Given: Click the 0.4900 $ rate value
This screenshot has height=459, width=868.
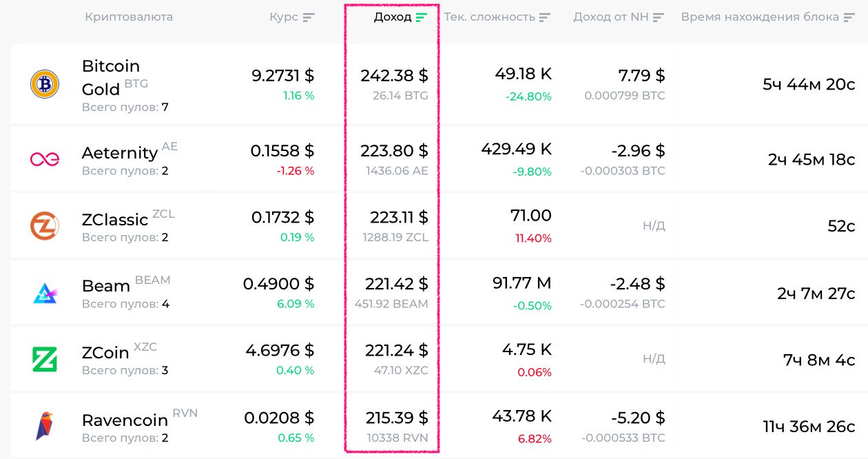Looking at the screenshot, I should coord(278,283).
